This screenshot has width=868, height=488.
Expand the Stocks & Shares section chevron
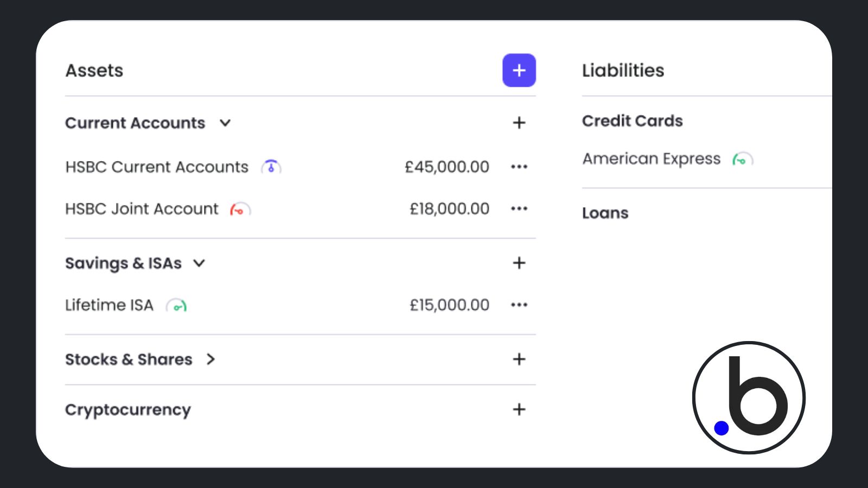coord(211,359)
